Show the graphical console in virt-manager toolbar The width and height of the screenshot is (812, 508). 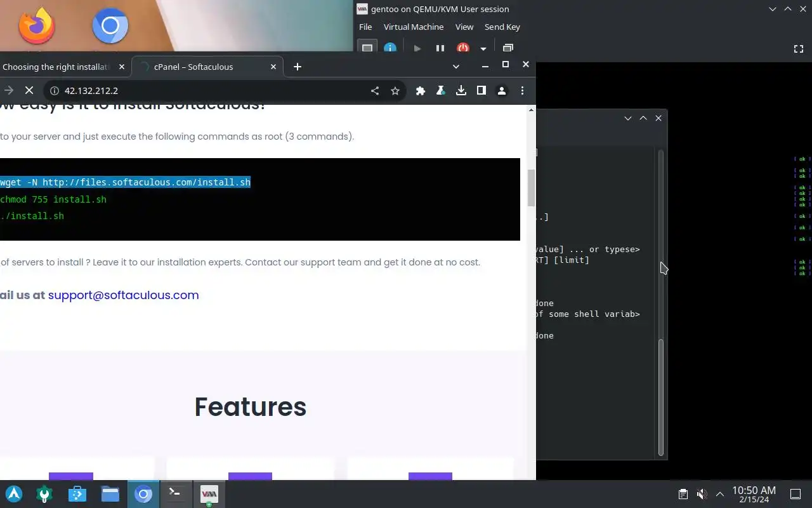[x=367, y=48]
